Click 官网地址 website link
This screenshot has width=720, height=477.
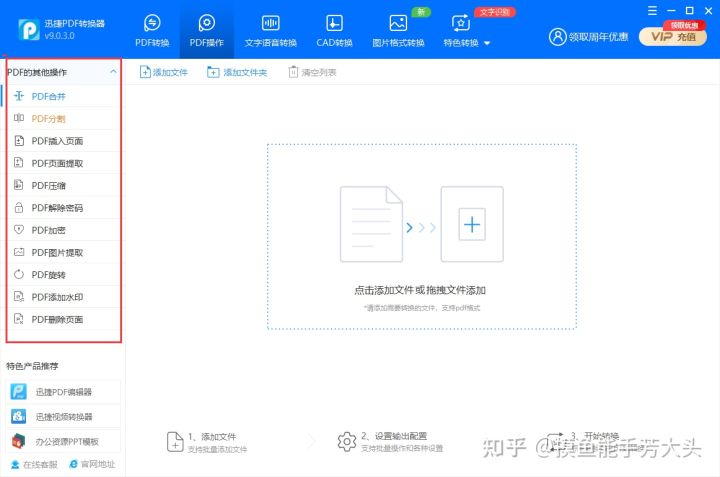pos(92,464)
